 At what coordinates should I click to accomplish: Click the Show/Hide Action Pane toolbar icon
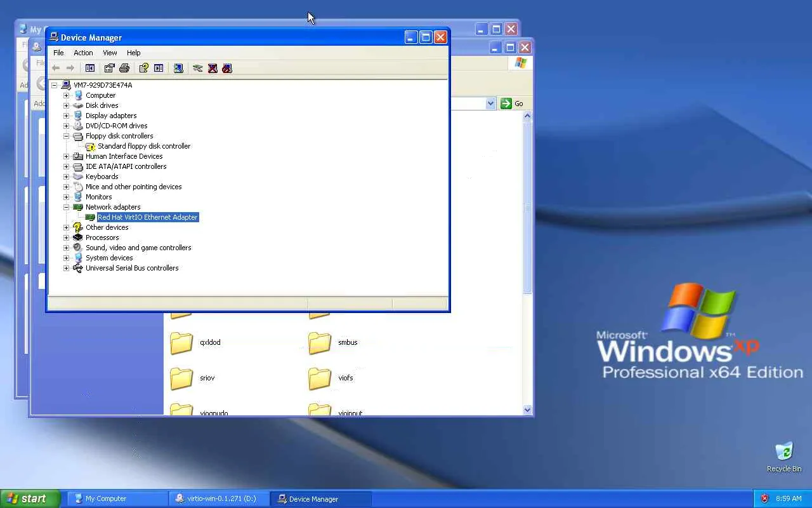pos(159,68)
